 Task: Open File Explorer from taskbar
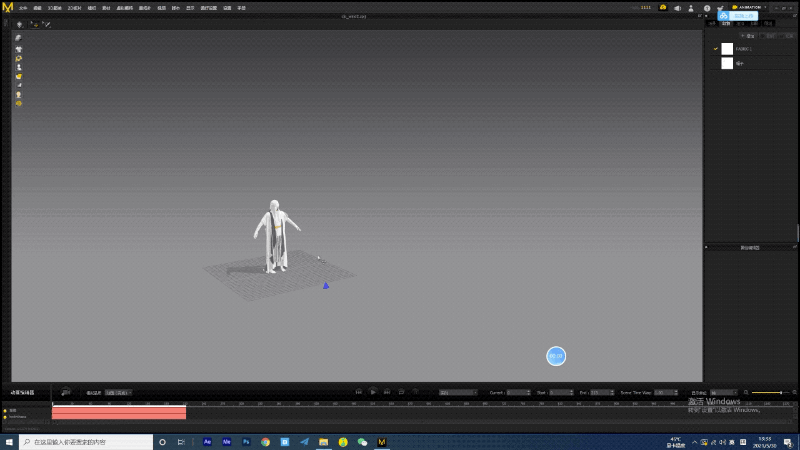coord(323,442)
